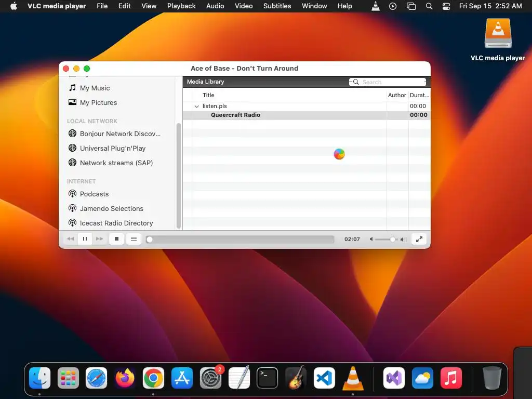Click the sidebar scrollbar

point(179,176)
